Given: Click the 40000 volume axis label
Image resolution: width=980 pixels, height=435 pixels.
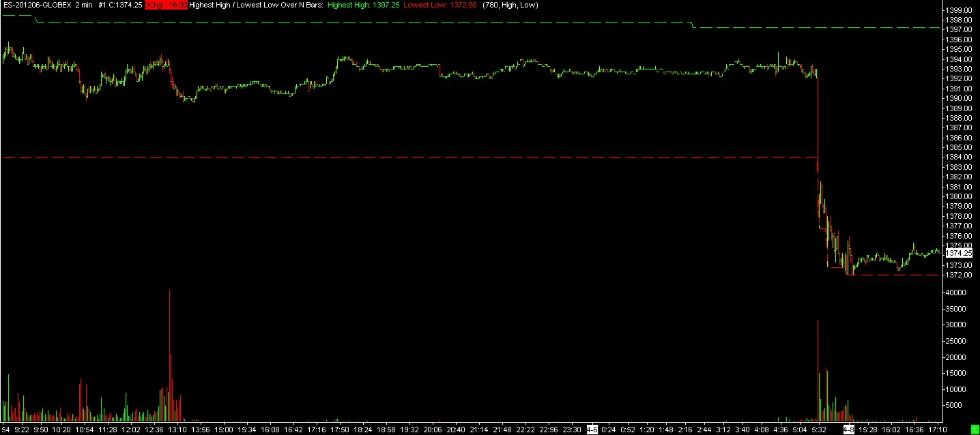Looking at the screenshot, I should click(x=956, y=292).
